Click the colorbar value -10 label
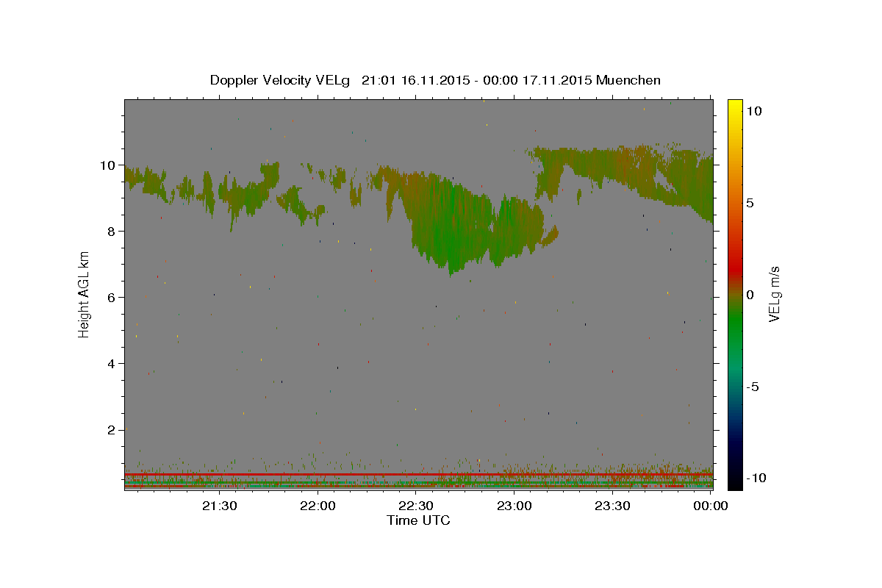 tap(756, 478)
